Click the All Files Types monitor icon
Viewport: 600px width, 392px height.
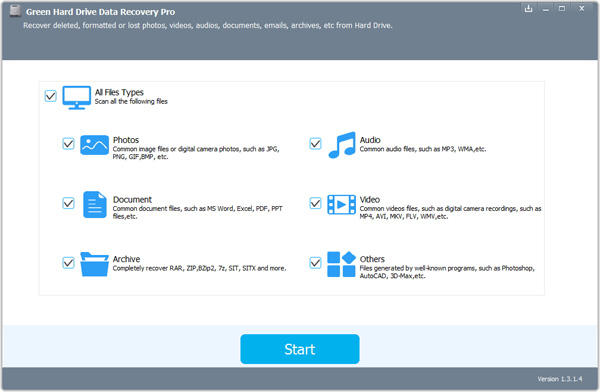click(x=77, y=98)
